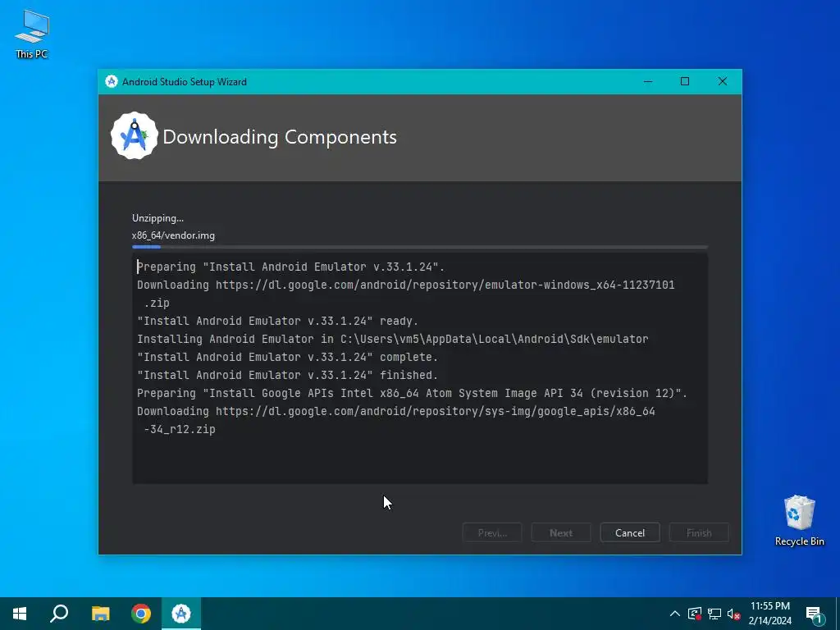Screen dimensions: 840x630
Task: Click the unzipping progress bar
Action: point(420,247)
